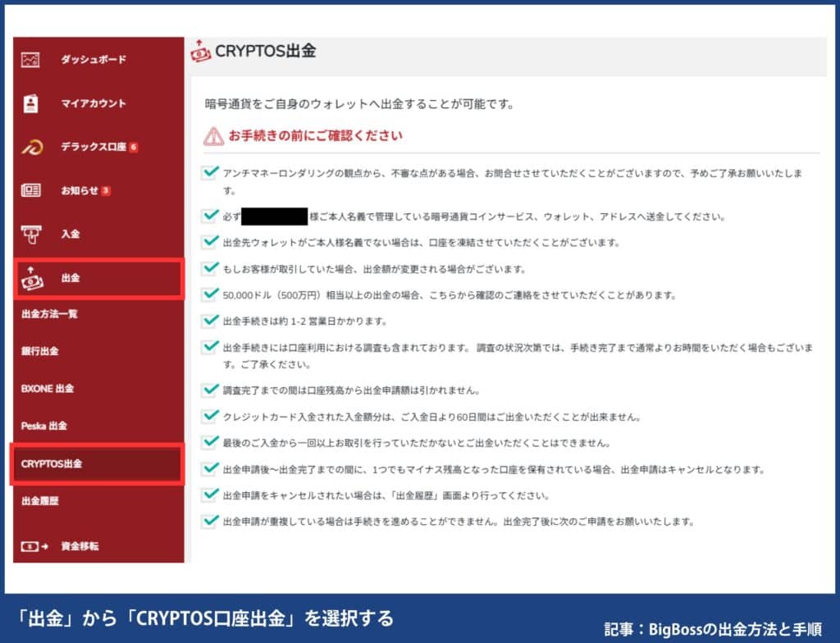
Task: Click the Deluxe account swirl icon
Action: point(32,147)
